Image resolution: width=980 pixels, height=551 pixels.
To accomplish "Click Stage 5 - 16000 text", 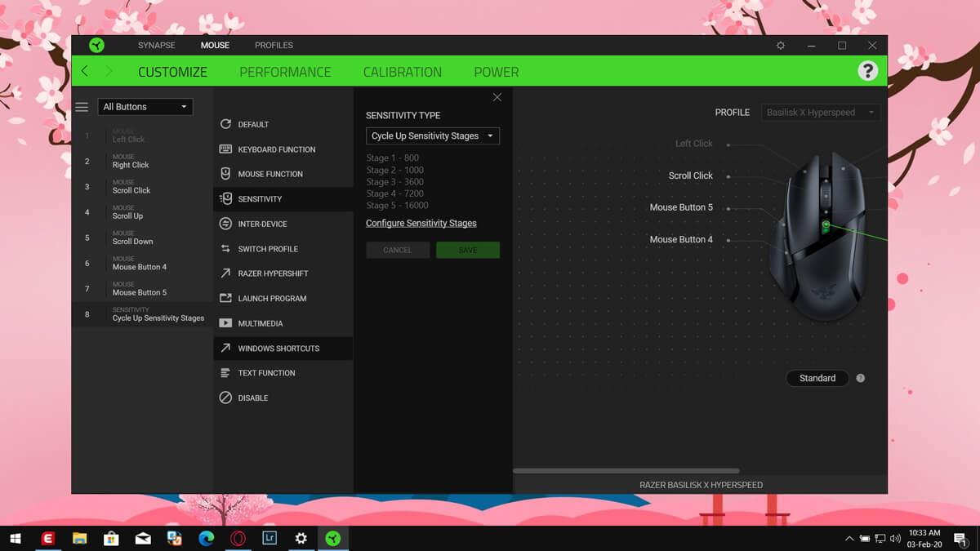I will coord(397,206).
